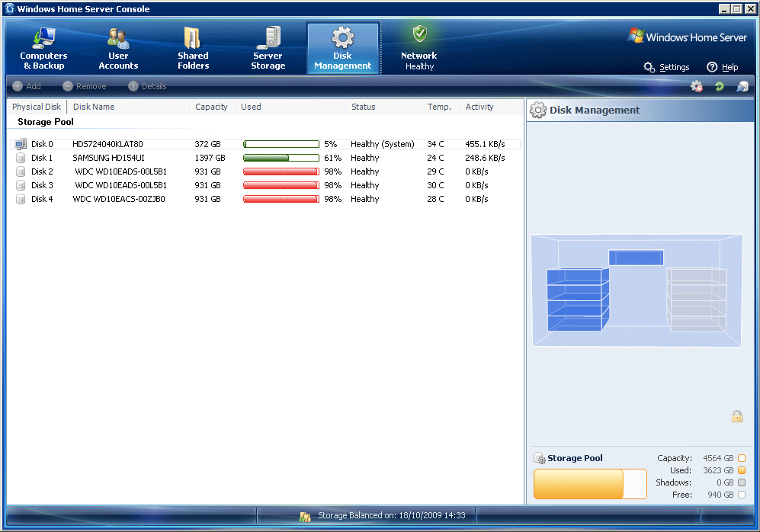Switch to the Server Storage tab
760x532 pixels.
click(x=268, y=49)
